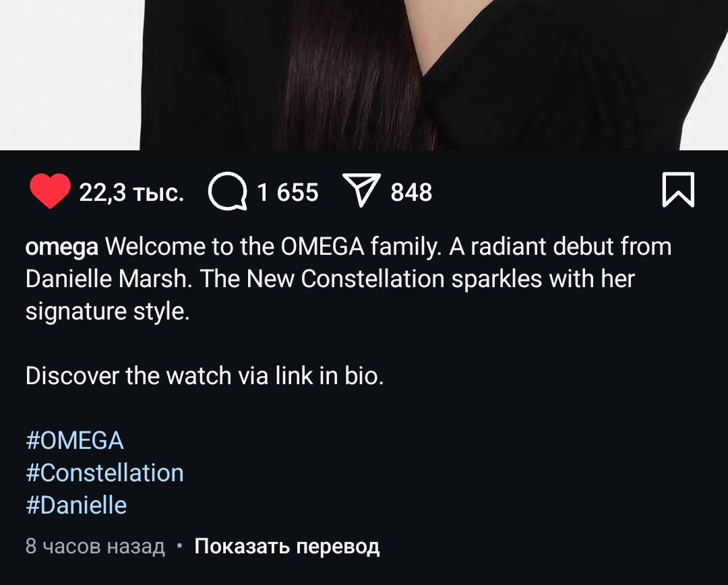Tap the white background of the photo

click(x=69, y=74)
